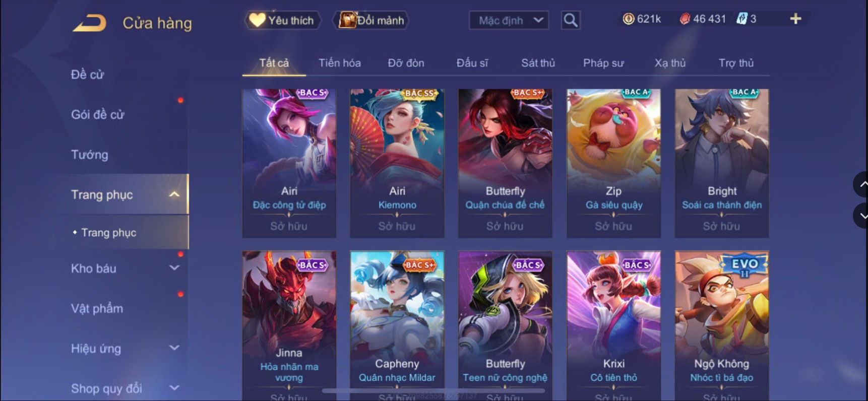Viewport: 868px width, 401px height.
Task: Click the down arrow on the right edge
Action: point(862,216)
